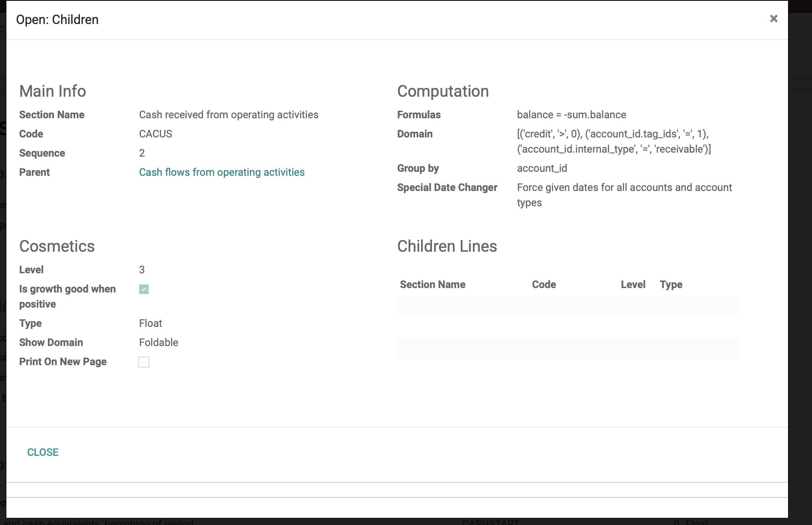Viewport: 812px width, 525px height.
Task: Select the first Children Lines row
Action: click(x=567, y=306)
